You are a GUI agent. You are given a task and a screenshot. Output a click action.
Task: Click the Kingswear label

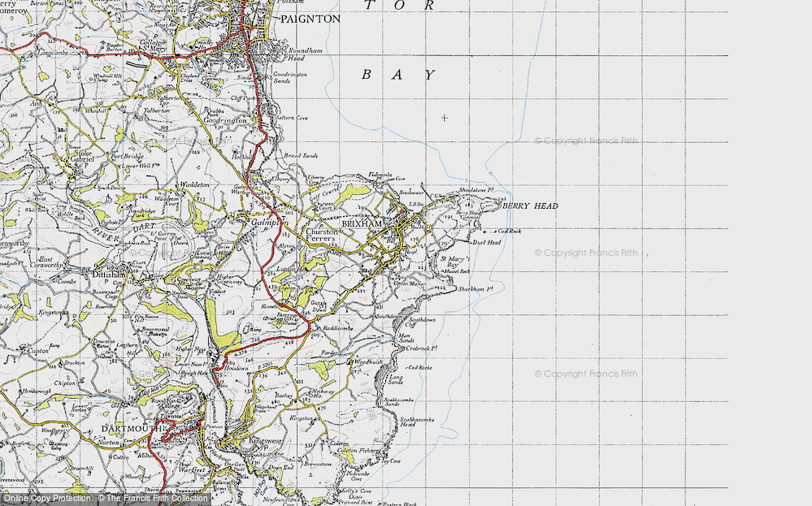[x=266, y=440]
